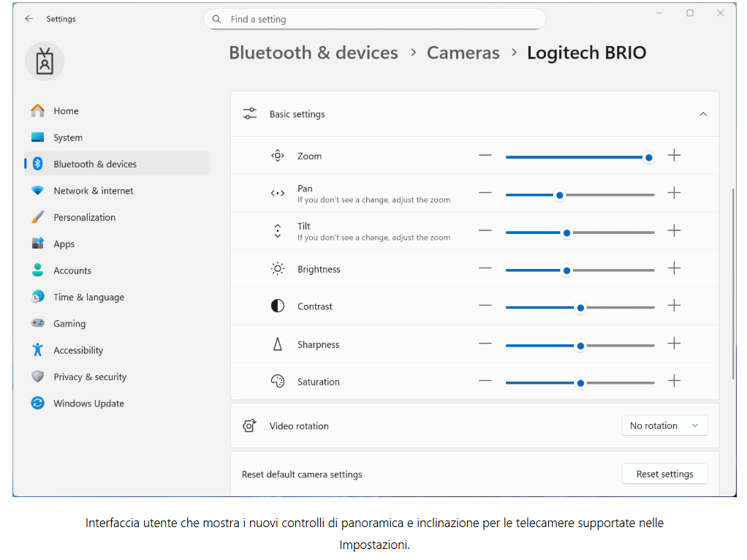Click the back arrow in Settings

point(29,19)
